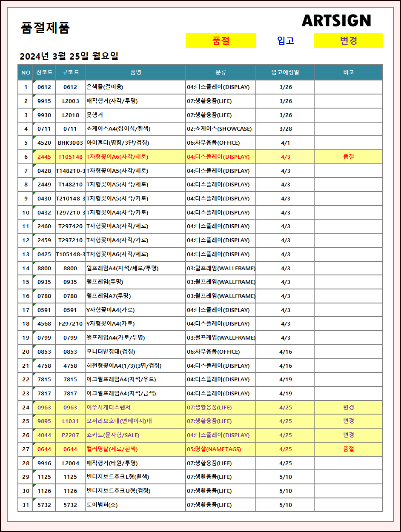Screen dimensions: 401x532
Task: Select the 은색줄(걸이용) product cell
Action: tap(105, 87)
